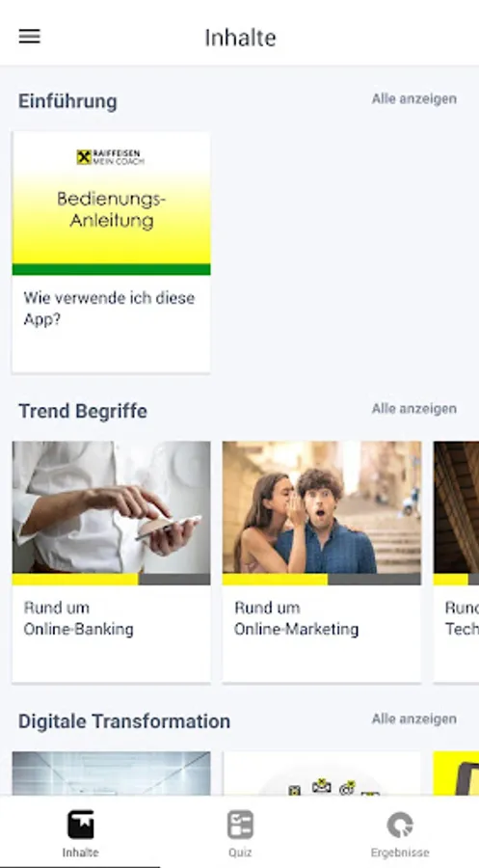Screen dimensions: 479x868
Task: Select 'Rund um Online-Marketing' title
Action: point(297,618)
